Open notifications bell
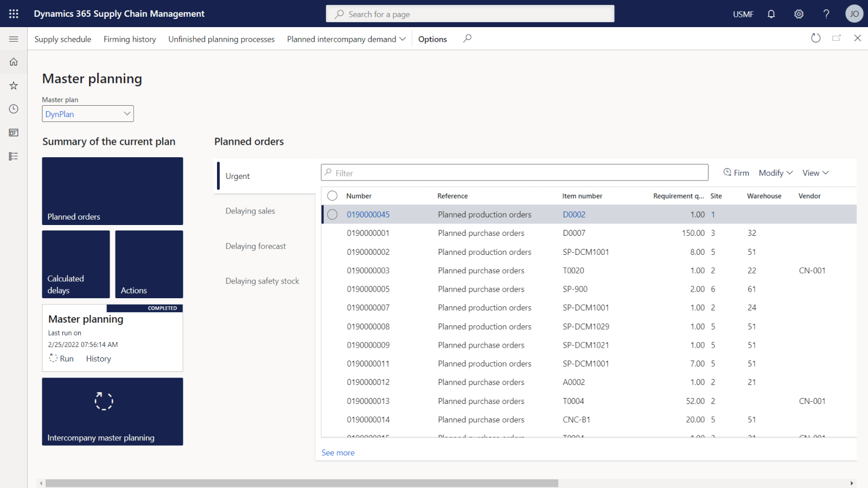 pyautogui.click(x=771, y=14)
